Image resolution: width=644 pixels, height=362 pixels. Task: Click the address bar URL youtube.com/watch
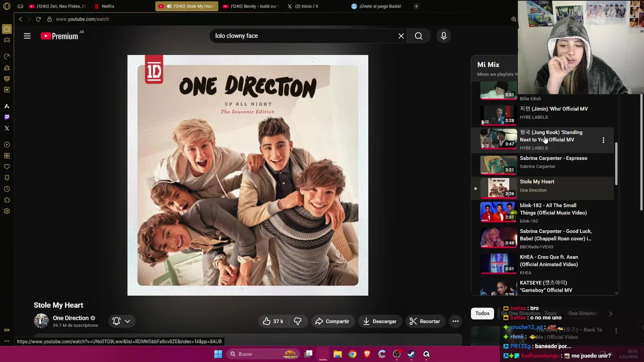(x=82, y=19)
